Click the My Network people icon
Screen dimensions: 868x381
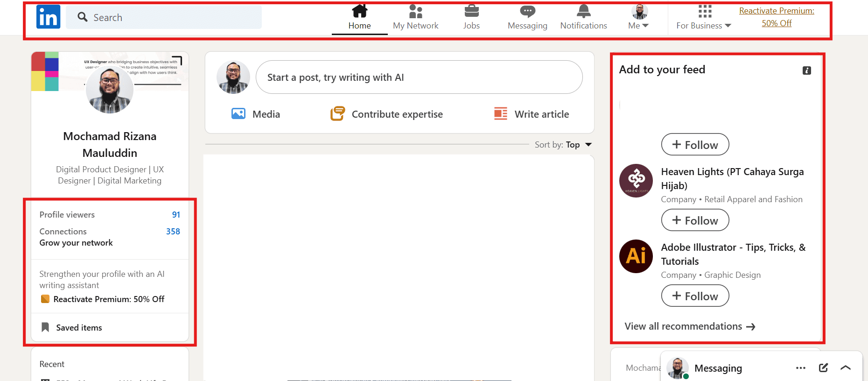click(x=416, y=11)
